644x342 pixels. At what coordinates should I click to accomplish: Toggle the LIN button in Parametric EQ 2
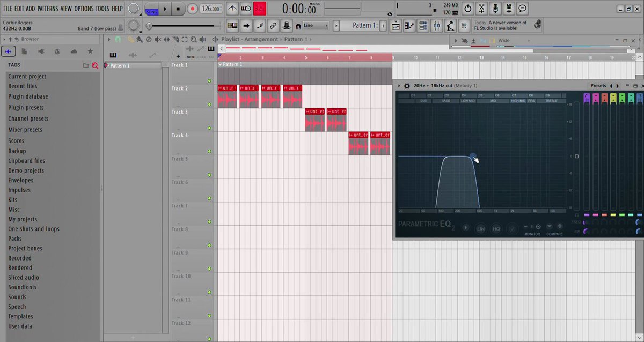pyautogui.click(x=481, y=228)
